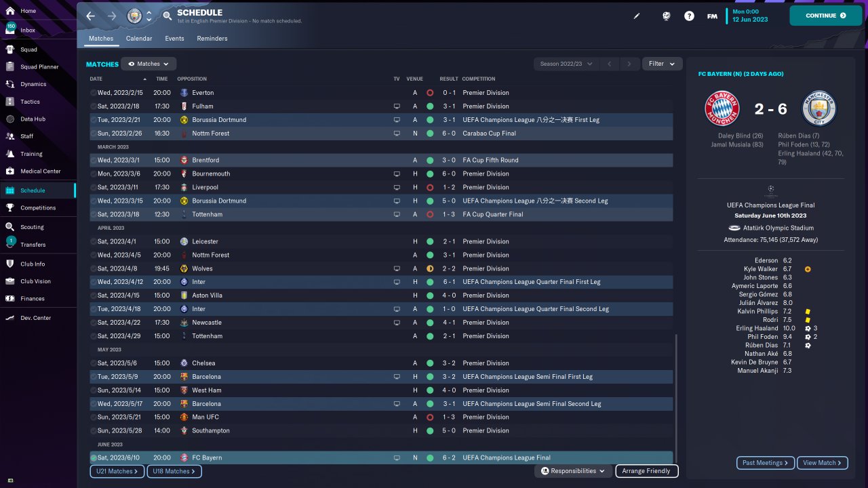This screenshot has height=488, width=868.
Task: Go forward with the right arrow
Action: [112, 16]
